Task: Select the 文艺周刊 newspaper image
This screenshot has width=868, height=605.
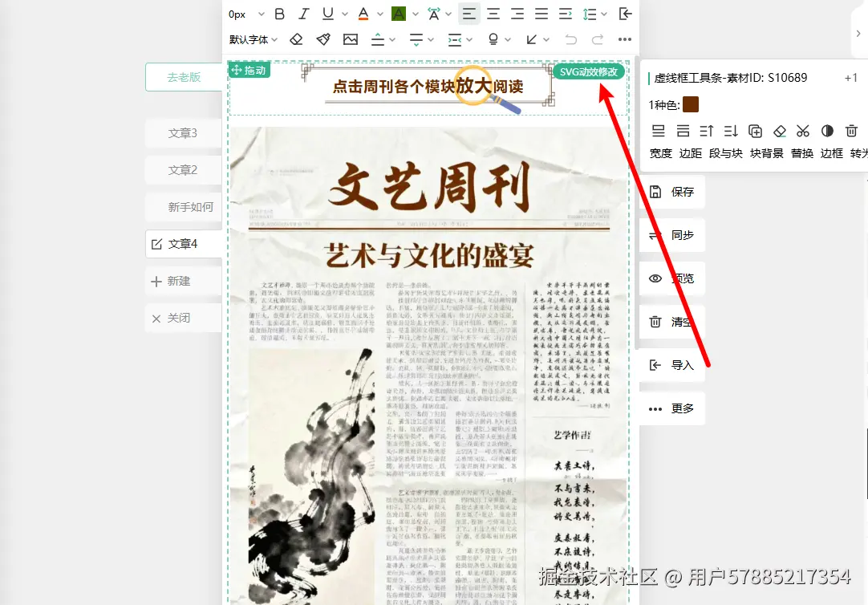Action: (x=429, y=366)
